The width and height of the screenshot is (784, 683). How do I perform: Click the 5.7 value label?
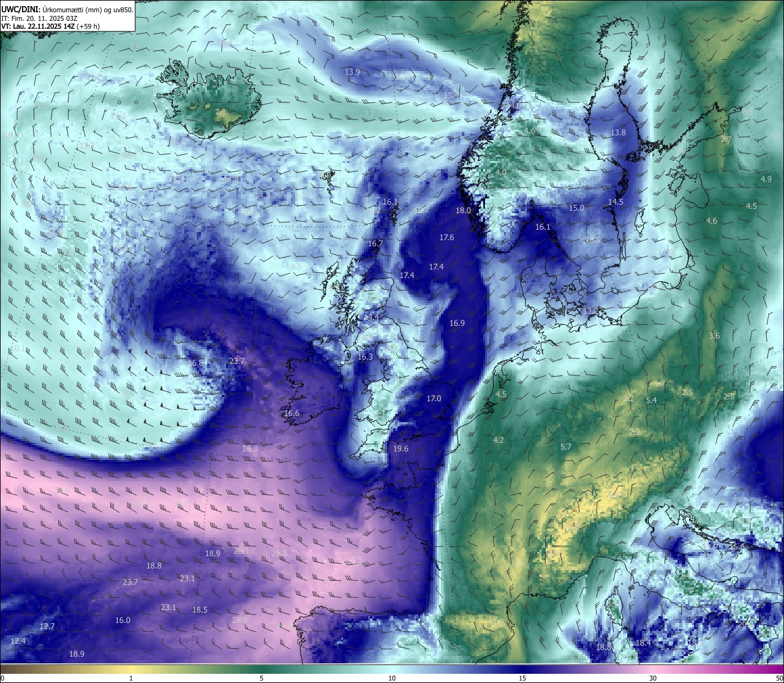click(566, 447)
